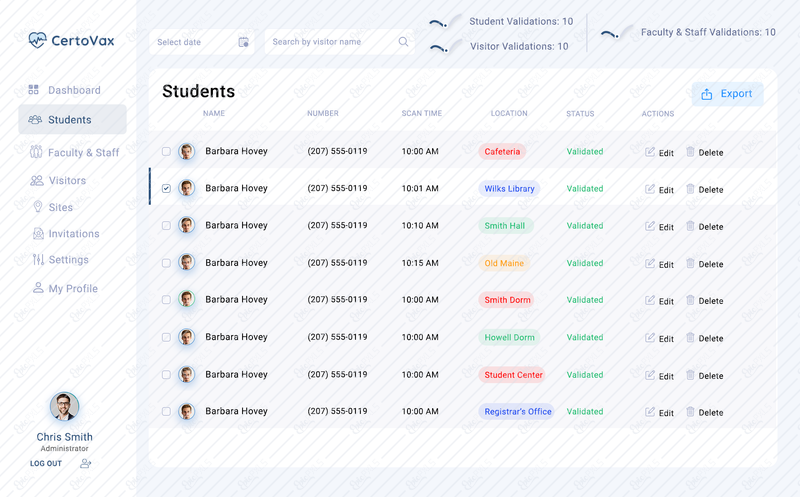Select Students in the sidebar
The width and height of the screenshot is (800, 497).
tap(72, 119)
